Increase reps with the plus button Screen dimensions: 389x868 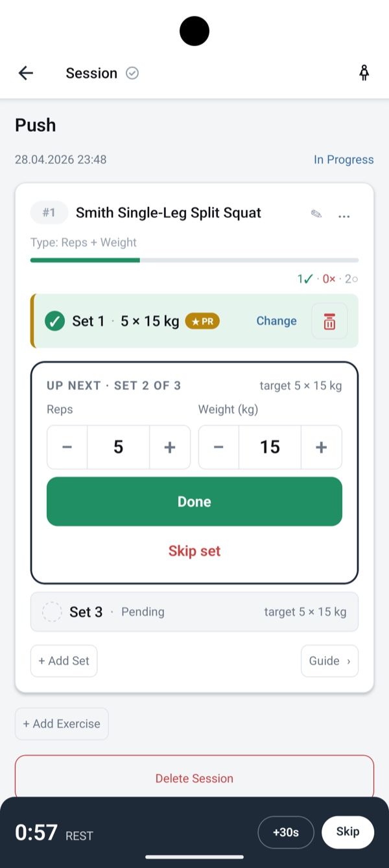[x=170, y=447]
